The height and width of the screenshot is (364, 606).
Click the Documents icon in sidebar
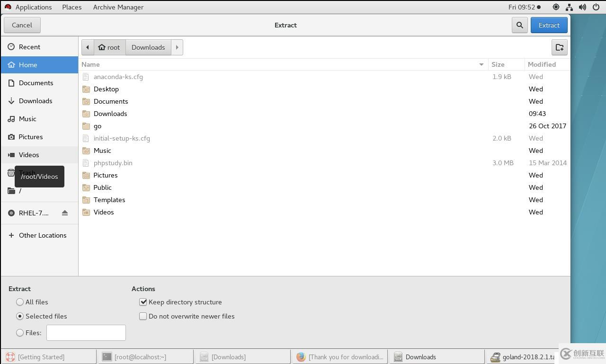click(x=11, y=83)
